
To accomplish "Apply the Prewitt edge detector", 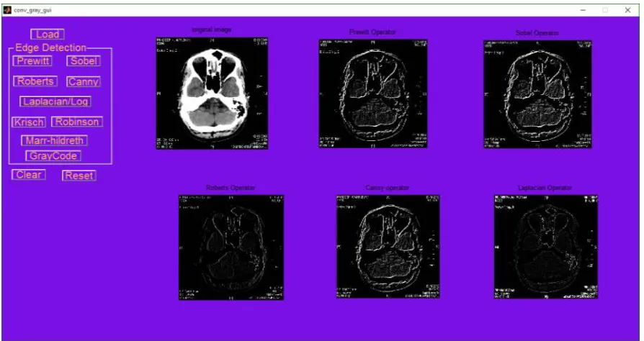I will point(32,60).
